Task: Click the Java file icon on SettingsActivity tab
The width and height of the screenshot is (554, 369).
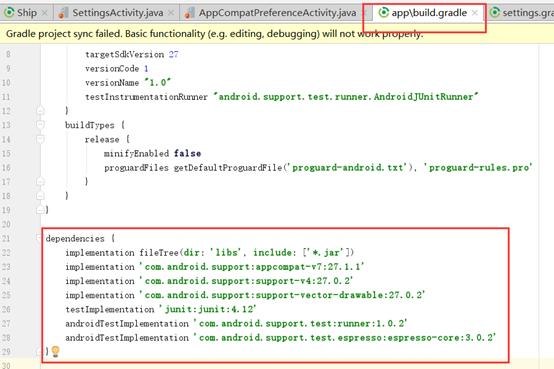Action: 63,13
